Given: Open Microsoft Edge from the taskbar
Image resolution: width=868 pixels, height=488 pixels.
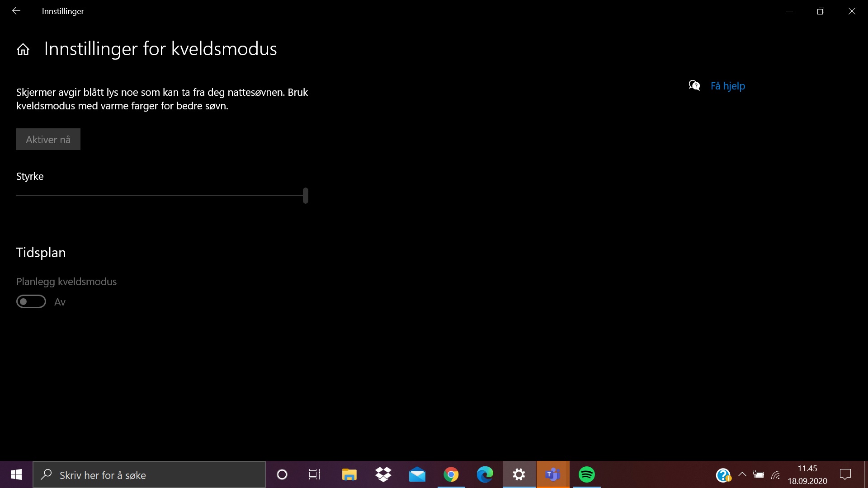Looking at the screenshot, I should [485, 474].
